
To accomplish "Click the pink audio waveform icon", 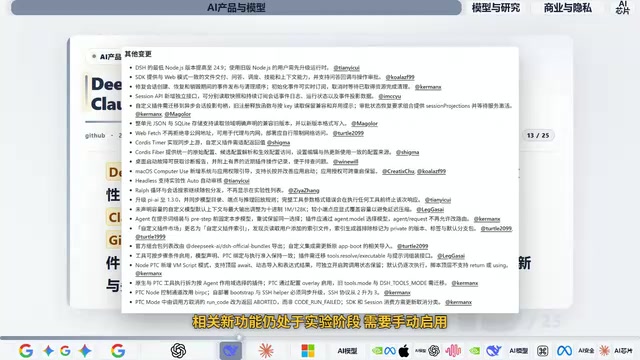I will [453, 350].
